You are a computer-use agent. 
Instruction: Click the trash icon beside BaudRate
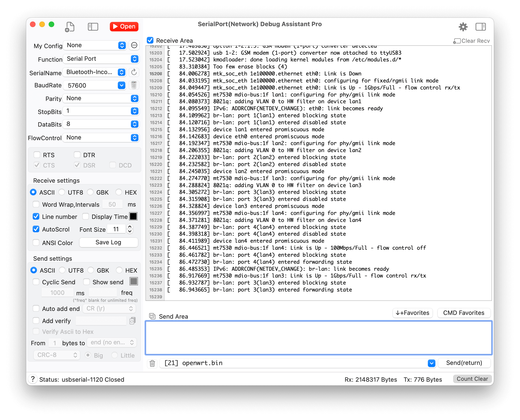point(134,85)
